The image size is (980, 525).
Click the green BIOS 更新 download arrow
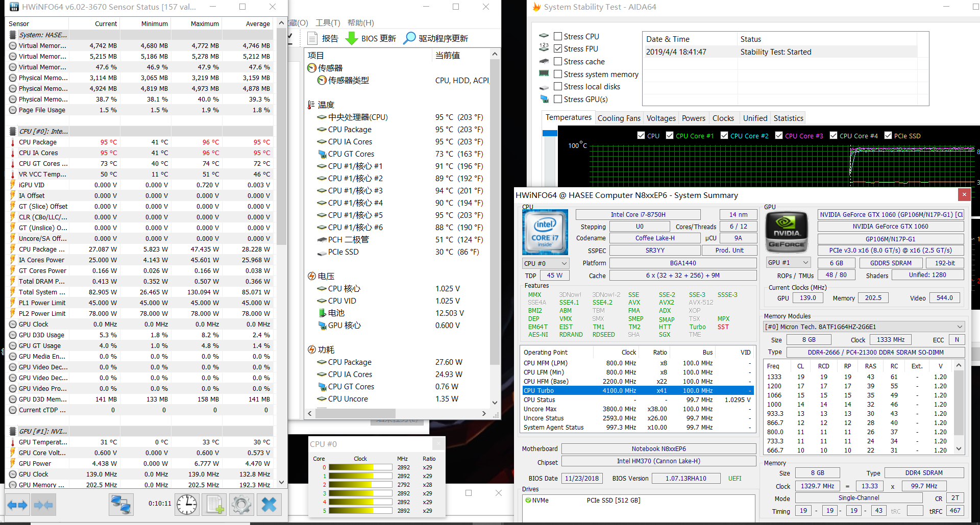(x=352, y=38)
